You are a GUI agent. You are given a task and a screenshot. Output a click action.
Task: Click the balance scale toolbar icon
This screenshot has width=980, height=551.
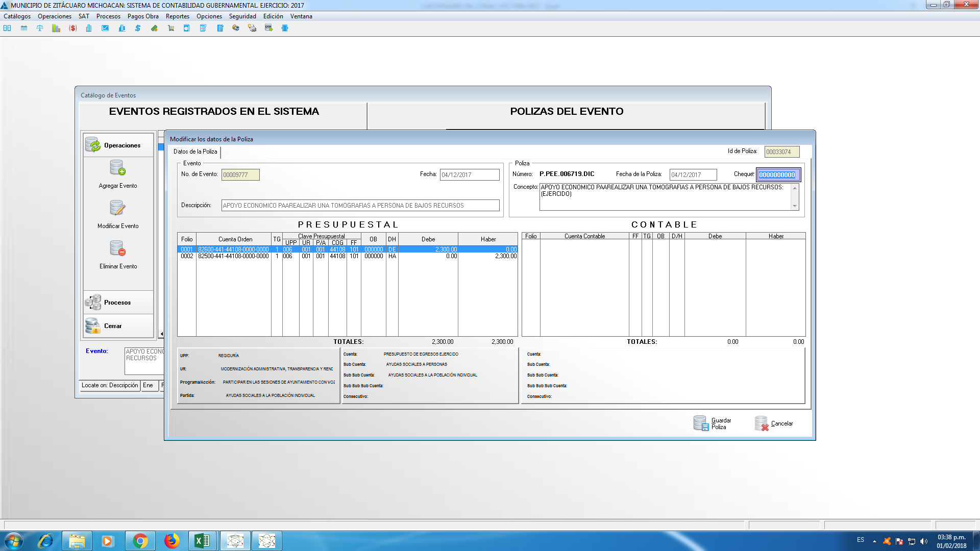40,28
